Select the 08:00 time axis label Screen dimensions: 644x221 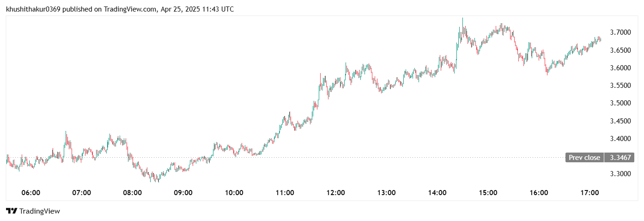pyautogui.click(x=133, y=193)
